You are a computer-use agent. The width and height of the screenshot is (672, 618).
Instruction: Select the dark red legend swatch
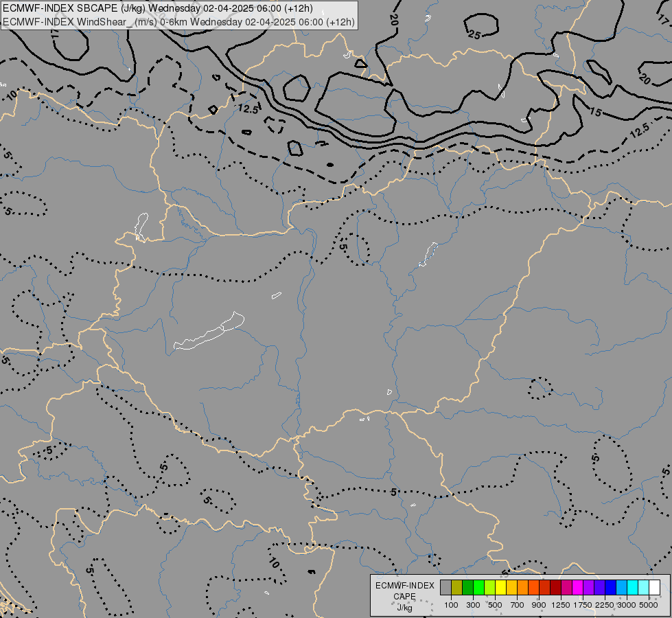click(555, 587)
